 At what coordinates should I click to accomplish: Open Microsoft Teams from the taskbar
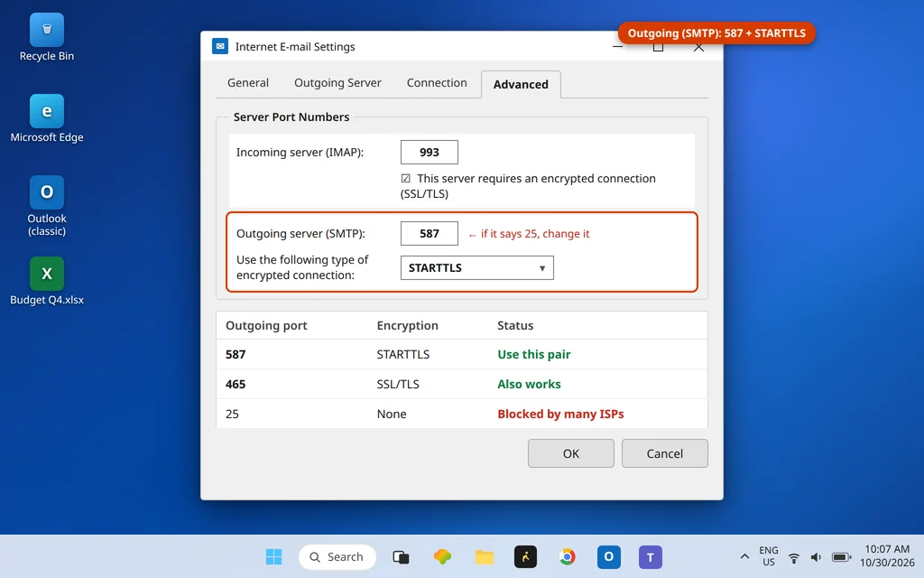click(650, 556)
